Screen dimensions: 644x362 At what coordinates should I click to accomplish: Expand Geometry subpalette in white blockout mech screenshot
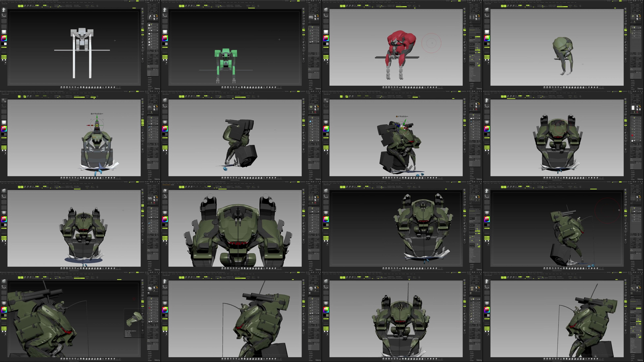coord(150,78)
